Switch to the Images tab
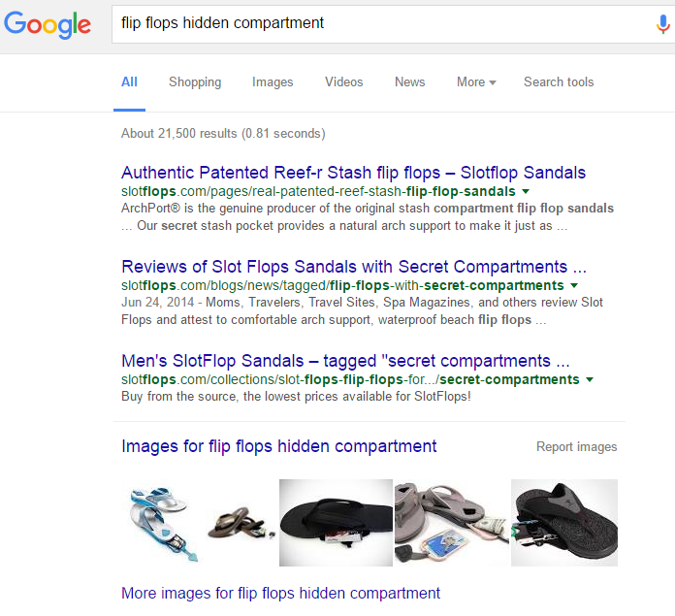Viewport: 675px width, 616px height. click(273, 81)
